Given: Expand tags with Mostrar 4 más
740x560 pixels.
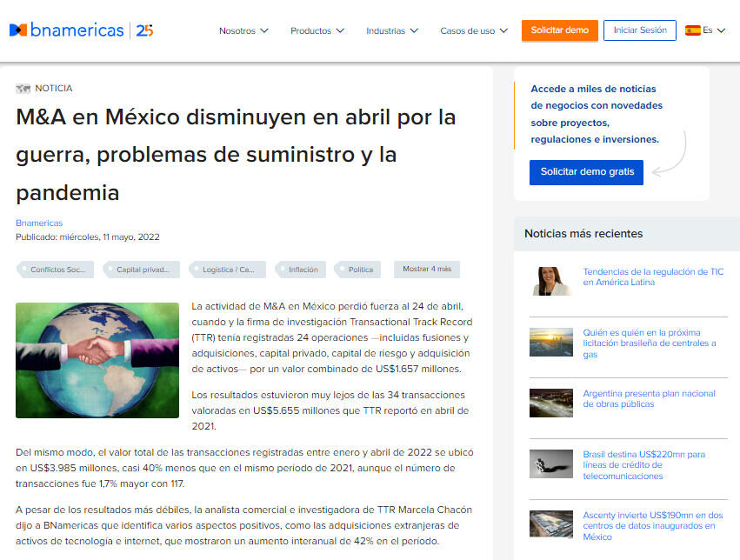Looking at the screenshot, I should (x=426, y=270).
